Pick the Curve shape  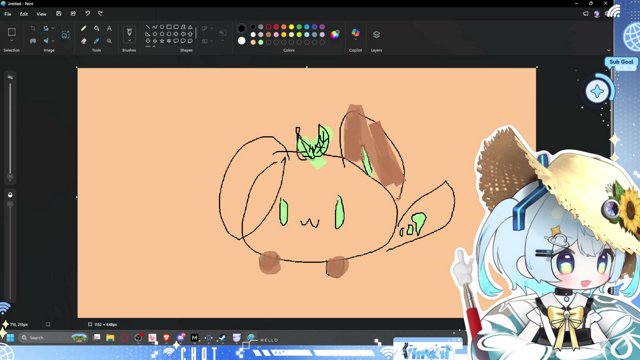pos(155,27)
